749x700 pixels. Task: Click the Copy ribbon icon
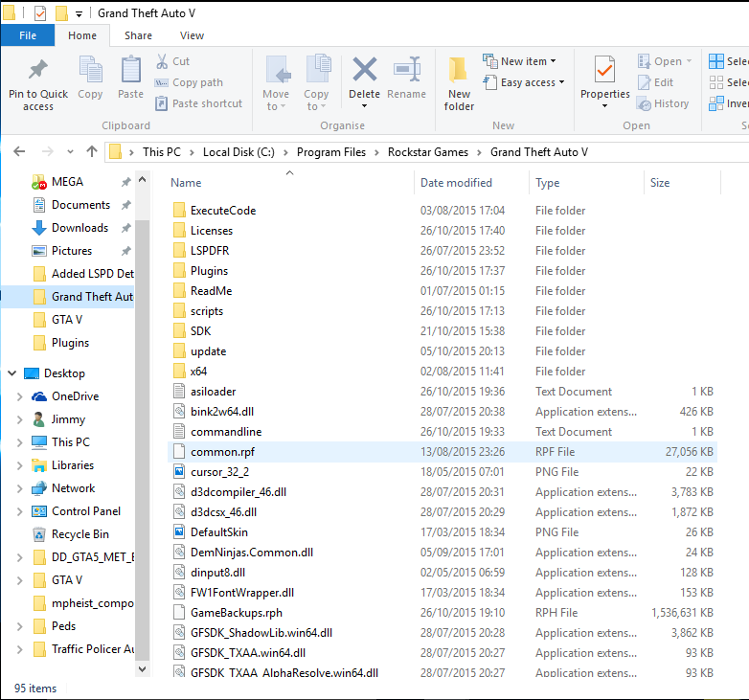coord(90,70)
